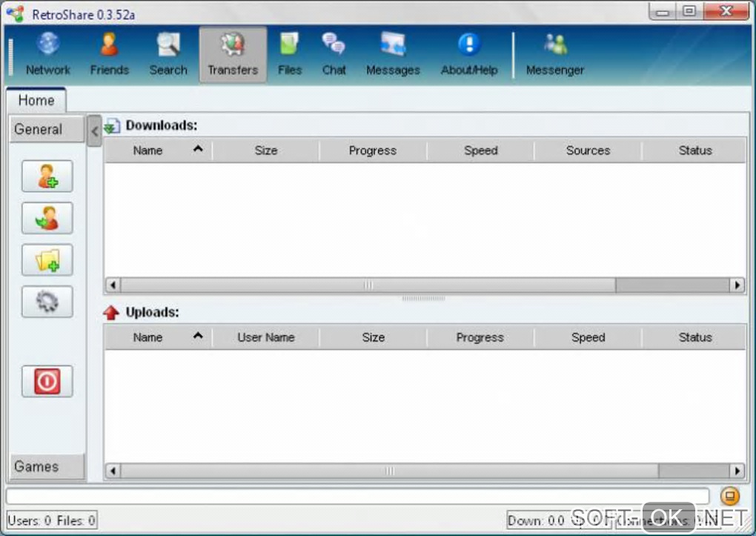The image size is (756, 536).
Task: Sort uploads by Name column
Action: [x=158, y=337]
